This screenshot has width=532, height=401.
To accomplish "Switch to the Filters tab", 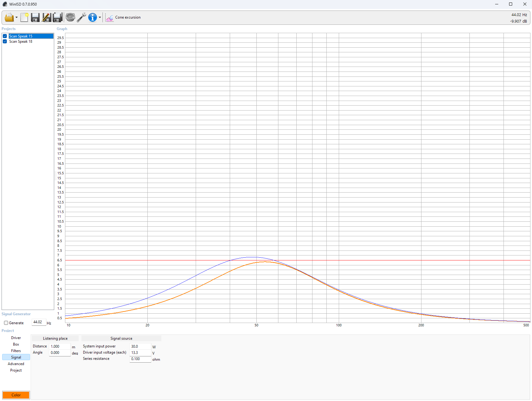I will (x=16, y=351).
